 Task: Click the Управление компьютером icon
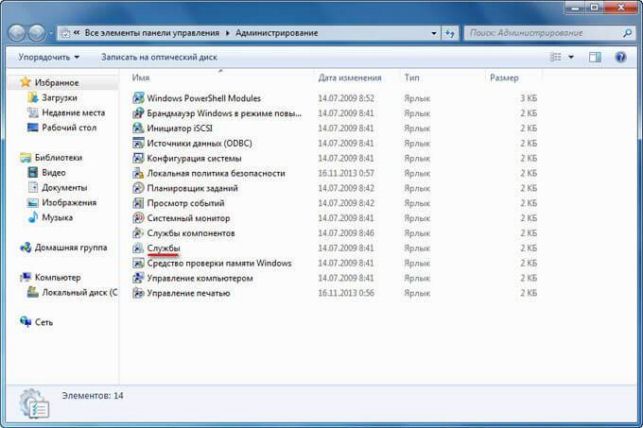138,278
